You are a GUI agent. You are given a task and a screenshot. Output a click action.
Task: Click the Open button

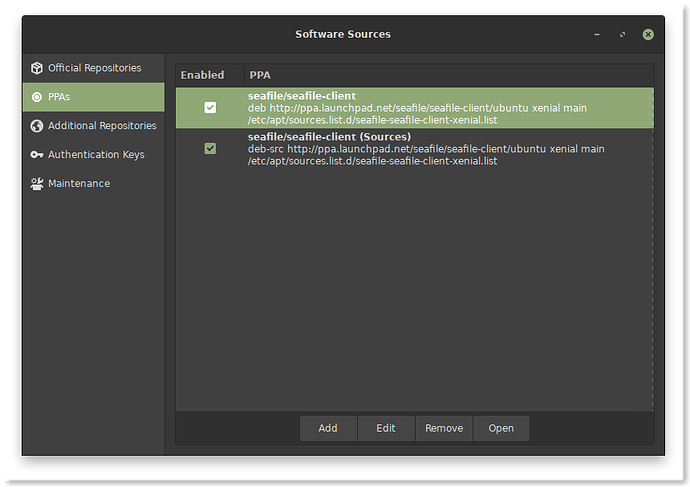501,428
